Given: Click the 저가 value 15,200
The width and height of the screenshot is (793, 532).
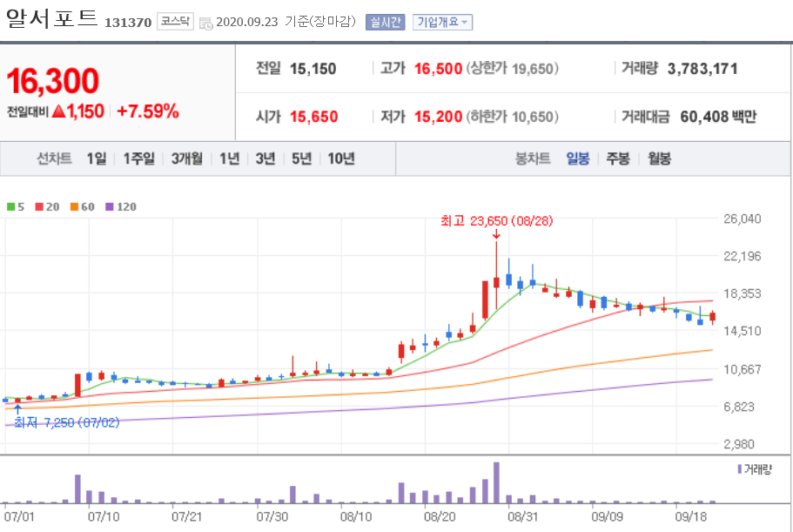Looking at the screenshot, I should point(438,117).
